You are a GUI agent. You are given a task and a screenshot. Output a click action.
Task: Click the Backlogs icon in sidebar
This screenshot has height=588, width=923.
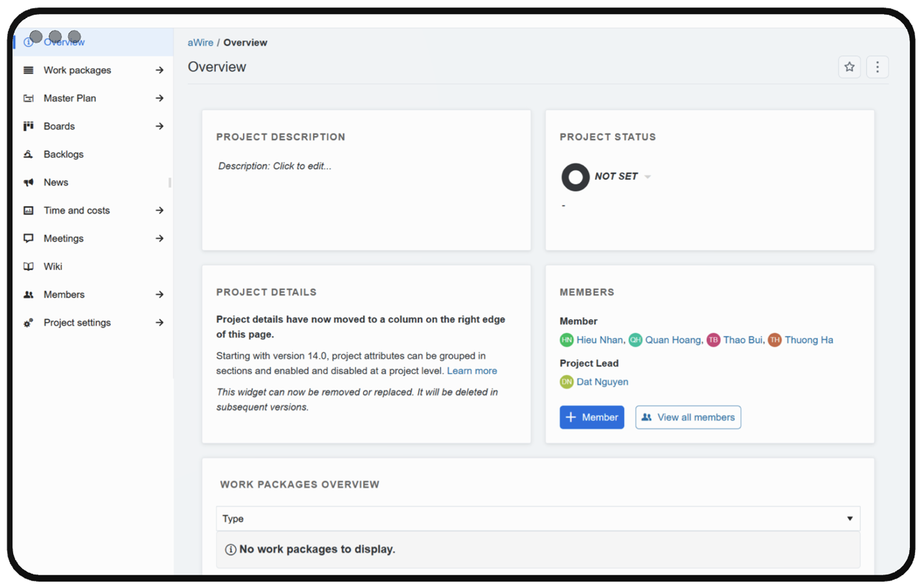28,154
